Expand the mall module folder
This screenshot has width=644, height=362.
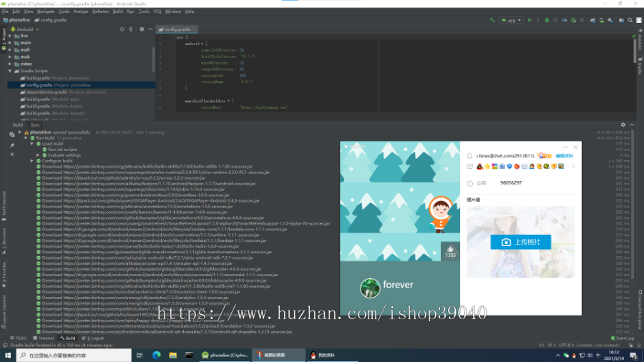click(x=10, y=49)
